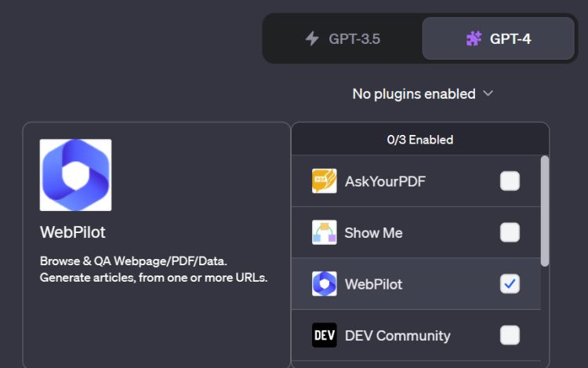
Task: Click the DEV Community plugin label
Action: tap(397, 335)
